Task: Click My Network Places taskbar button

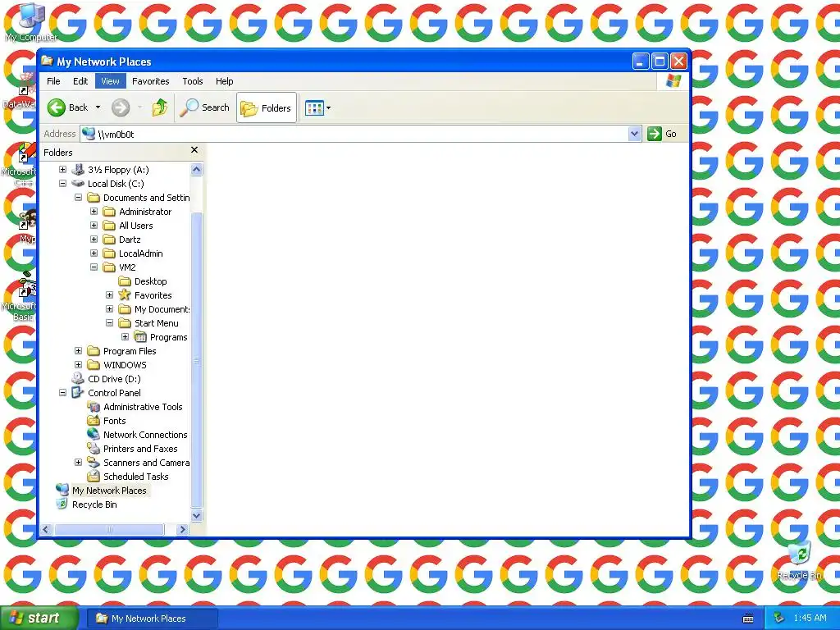Action: tap(152, 619)
